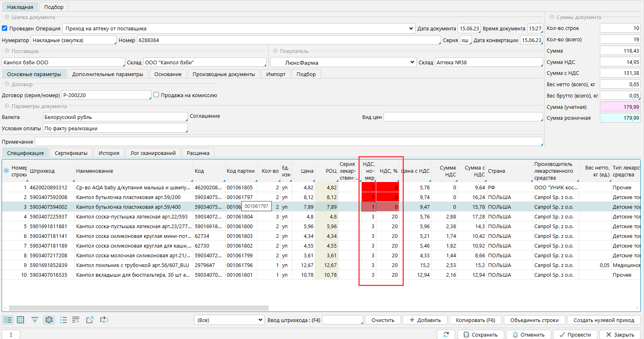Click the Провести button
The image size is (644, 339).
(575, 335)
